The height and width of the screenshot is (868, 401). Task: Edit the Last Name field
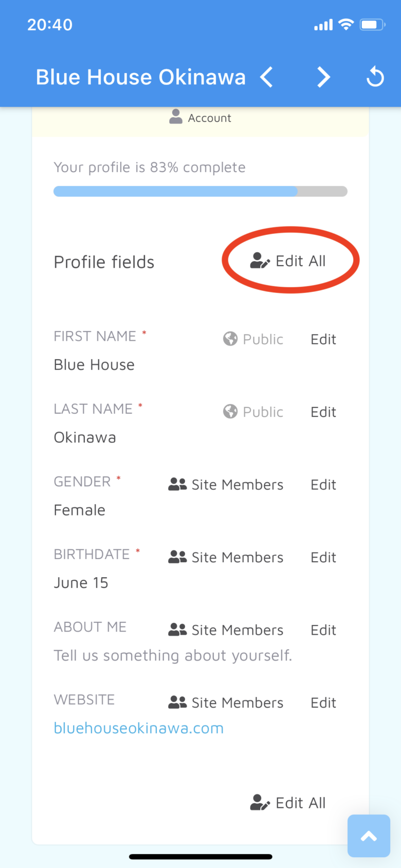(323, 412)
